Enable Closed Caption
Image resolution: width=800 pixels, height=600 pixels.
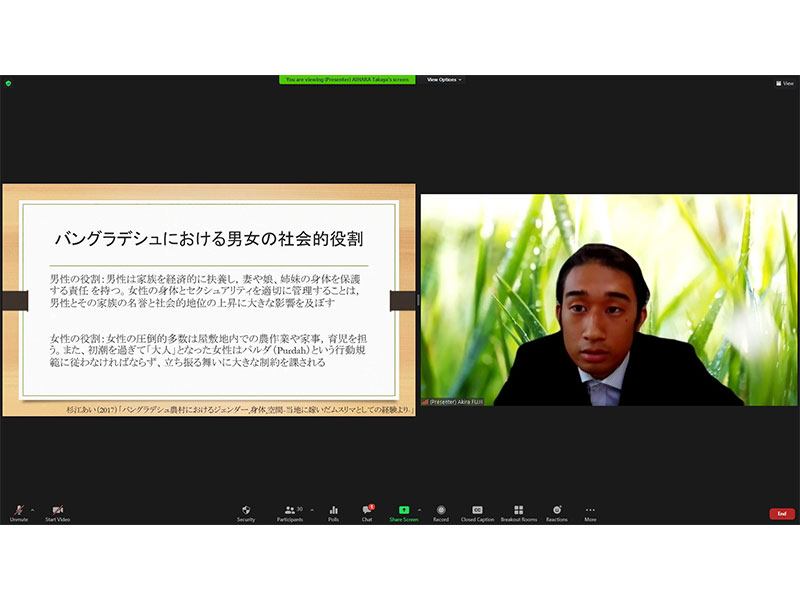pyautogui.click(x=477, y=512)
